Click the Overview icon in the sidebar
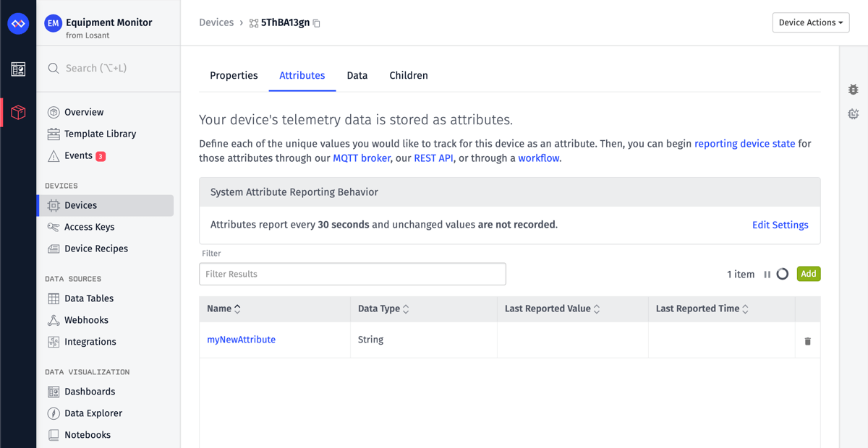 pyautogui.click(x=54, y=112)
